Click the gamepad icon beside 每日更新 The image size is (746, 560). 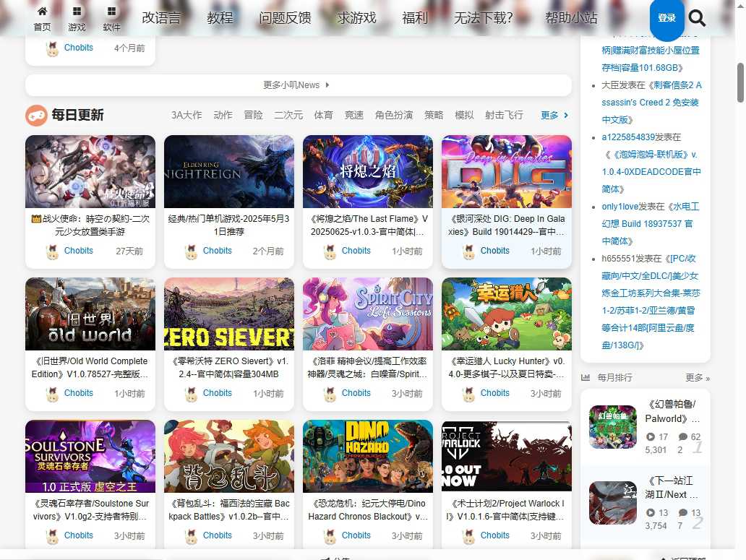click(36, 115)
